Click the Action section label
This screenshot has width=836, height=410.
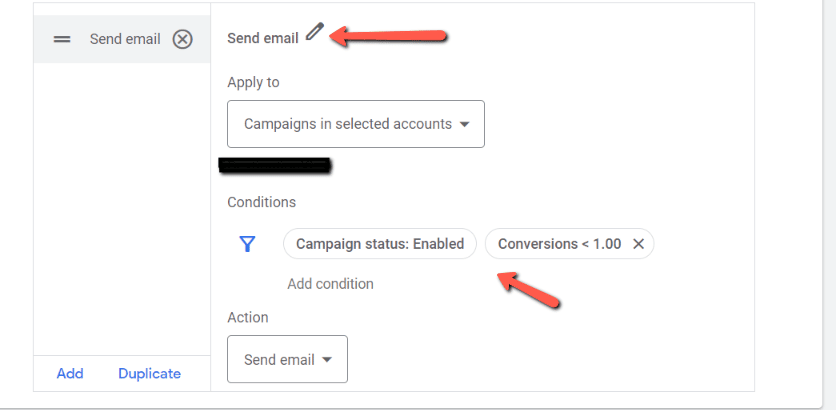pyautogui.click(x=248, y=317)
